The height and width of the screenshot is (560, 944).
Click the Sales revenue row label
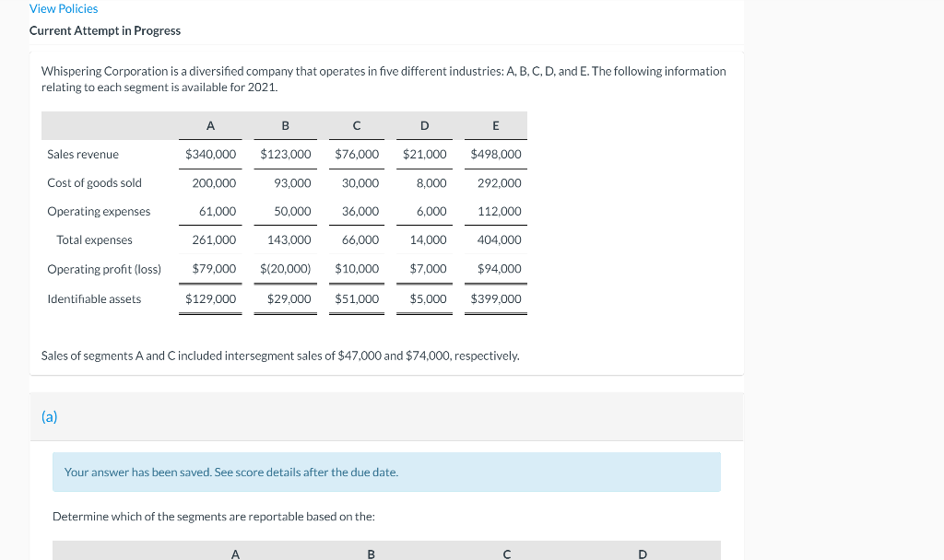83,154
